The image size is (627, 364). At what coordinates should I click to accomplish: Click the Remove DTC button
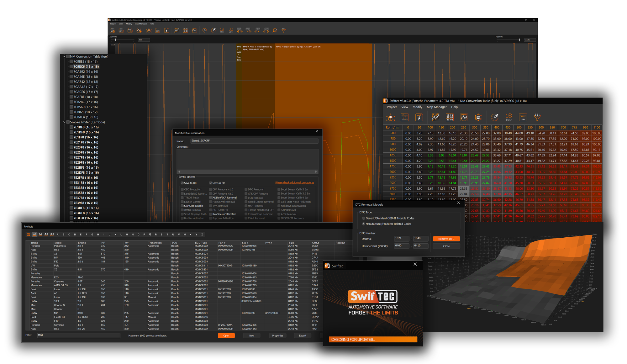pyautogui.click(x=446, y=239)
